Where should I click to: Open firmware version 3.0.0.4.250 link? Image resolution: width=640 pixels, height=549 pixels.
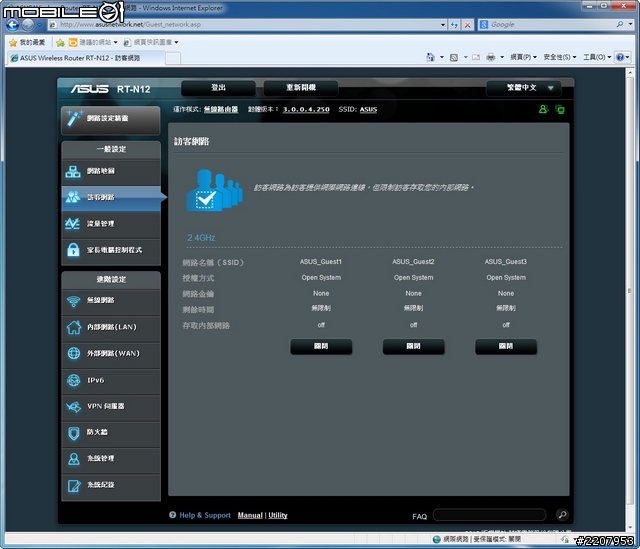coord(306,109)
